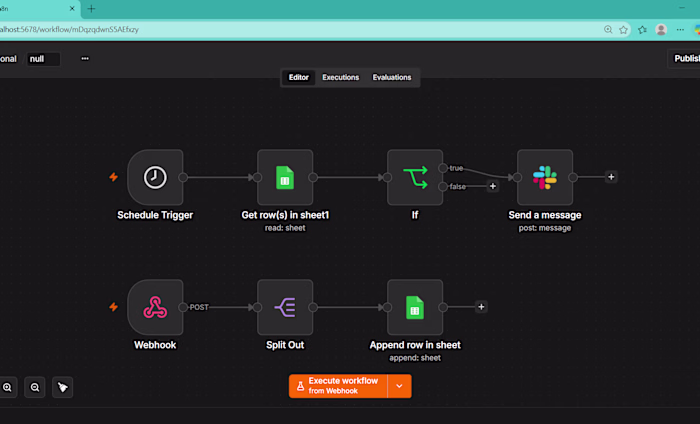Viewport: 700px width, 424px height.
Task: Click the plus on the If false branch
Action: (x=492, y=186)
